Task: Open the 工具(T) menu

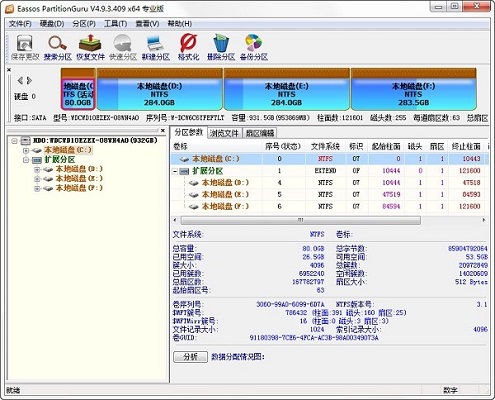Action: (116, 24)
